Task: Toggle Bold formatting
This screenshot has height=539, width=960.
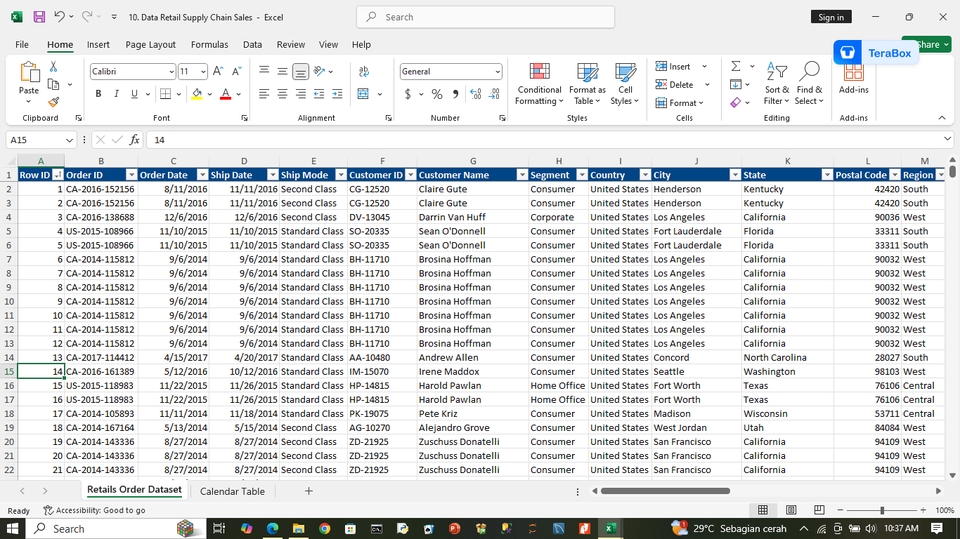Action: 98,94
